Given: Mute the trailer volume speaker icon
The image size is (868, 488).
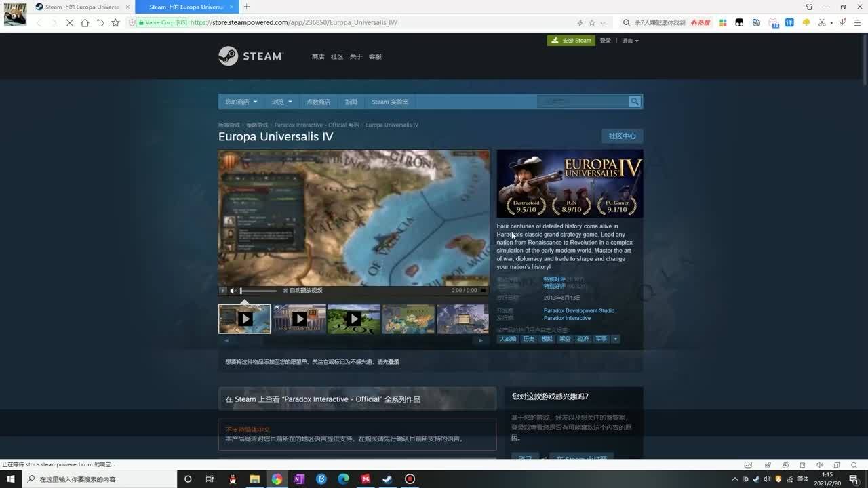Looking at the screenshot, I should (x=233, y=291).
